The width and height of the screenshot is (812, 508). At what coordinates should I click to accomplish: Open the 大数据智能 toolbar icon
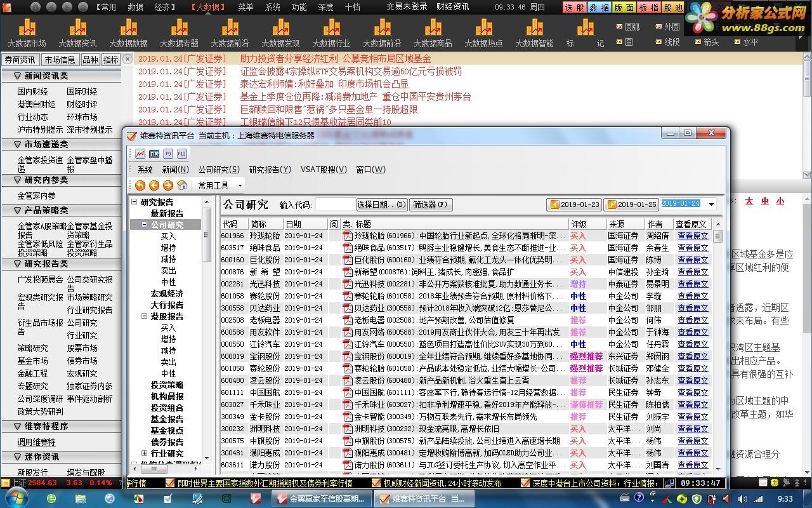(x=534, y=33)
